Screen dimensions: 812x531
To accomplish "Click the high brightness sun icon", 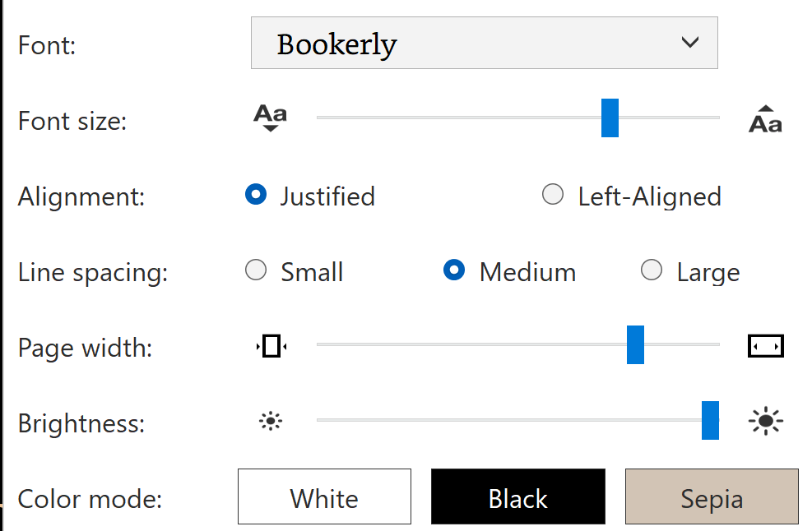I will (x=766, y=422).
